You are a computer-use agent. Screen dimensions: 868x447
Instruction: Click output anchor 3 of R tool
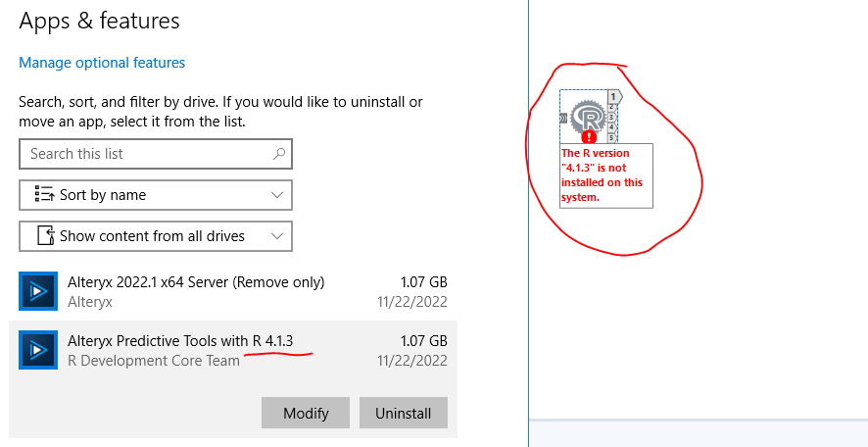[x=612, y=117]
